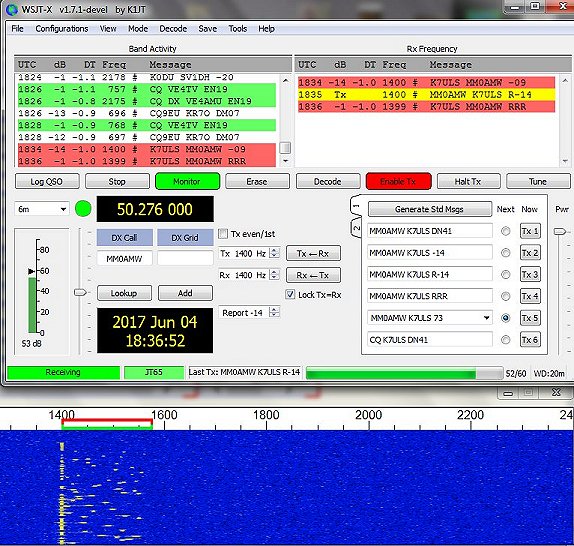
Task: Click the Log QSO button
Action: (47, 182)
